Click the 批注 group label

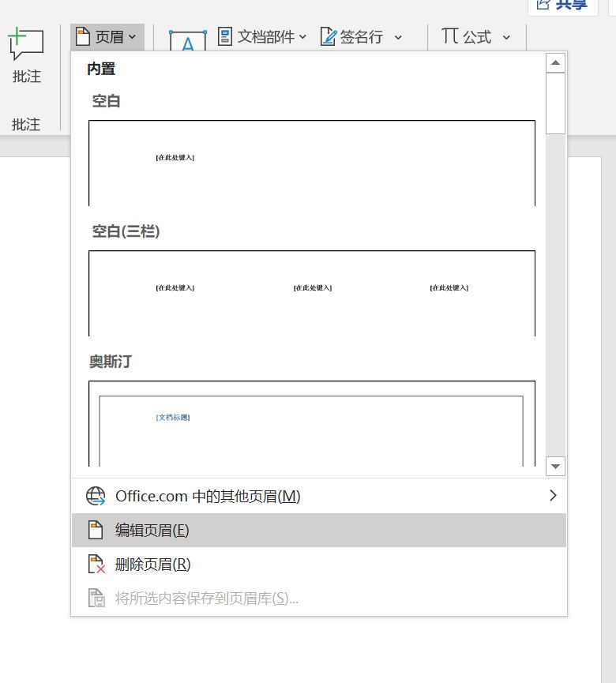(26, 125)
